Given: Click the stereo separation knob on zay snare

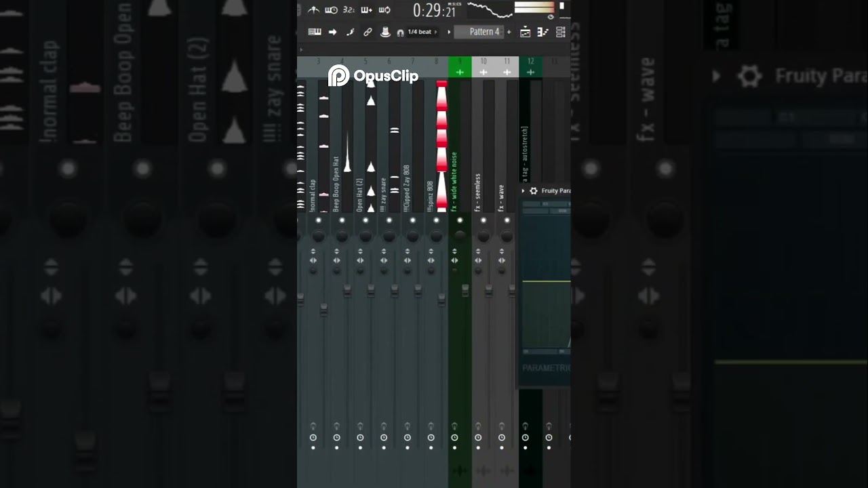Looking at the screenshot, I should tap(384, 271).
